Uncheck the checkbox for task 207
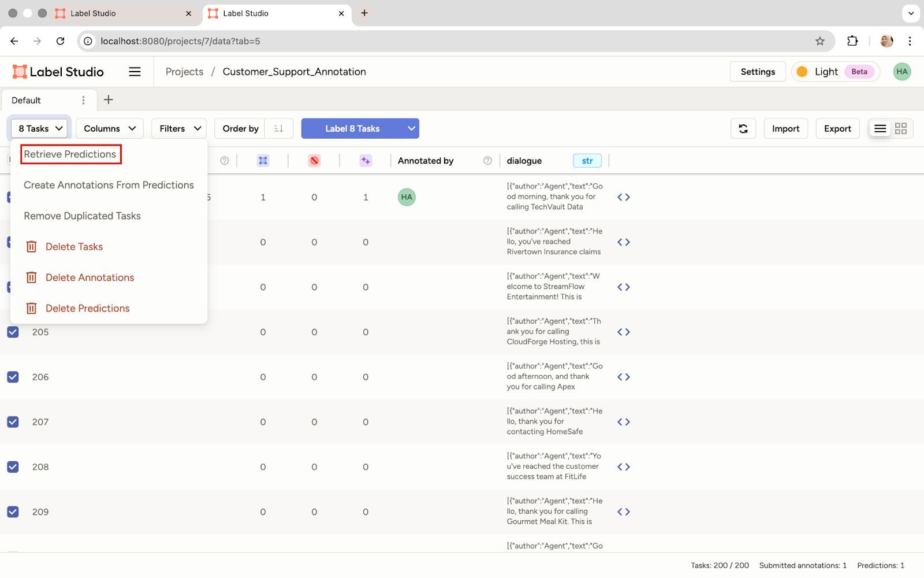Image resolution: width=924 pixels, height=578 pixels. [13, 422]
